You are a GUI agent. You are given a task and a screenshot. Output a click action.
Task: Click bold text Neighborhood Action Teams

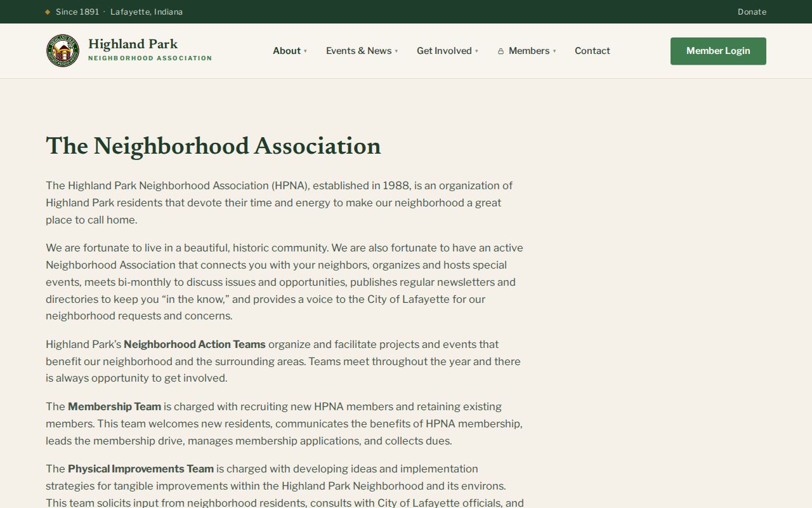(x=195, y=344)
